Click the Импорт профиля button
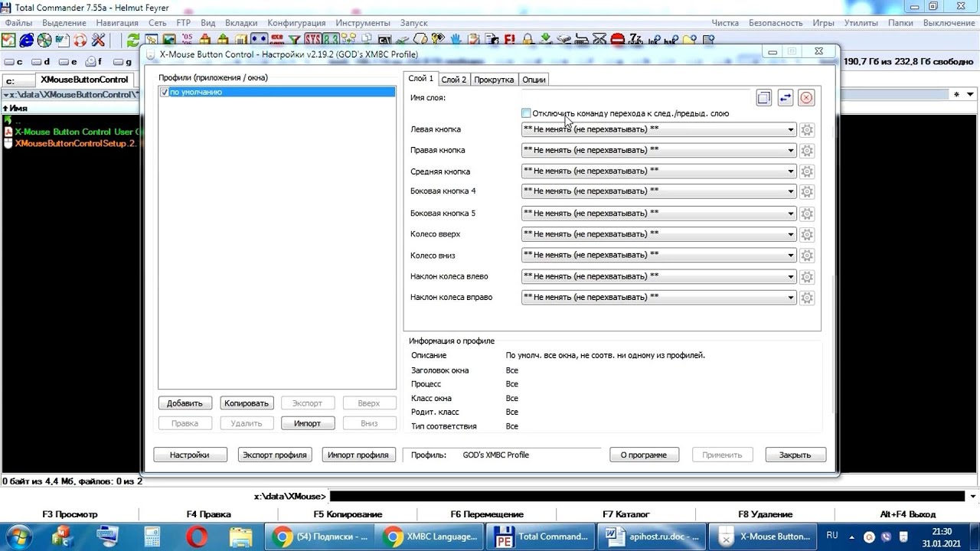 click(x=358, y=455)
